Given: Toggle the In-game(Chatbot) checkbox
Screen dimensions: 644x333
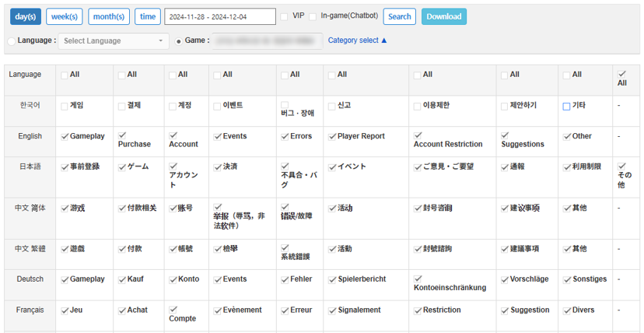Looking at the screenshot, I should point(313,16).
